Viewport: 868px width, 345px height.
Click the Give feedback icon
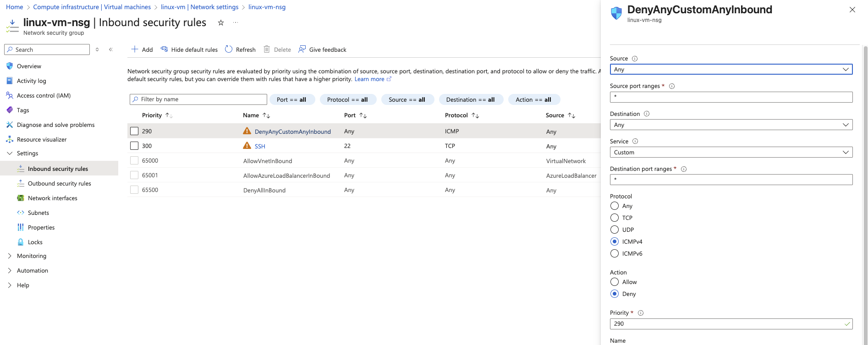click(x=302, y=49)
